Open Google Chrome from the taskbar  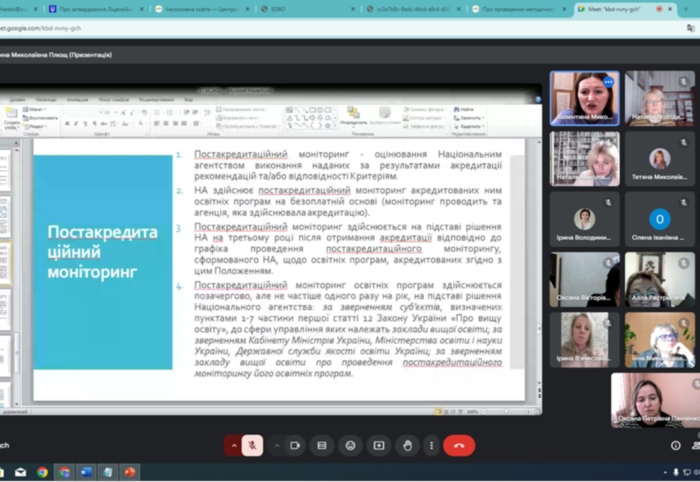click(42, 472)
